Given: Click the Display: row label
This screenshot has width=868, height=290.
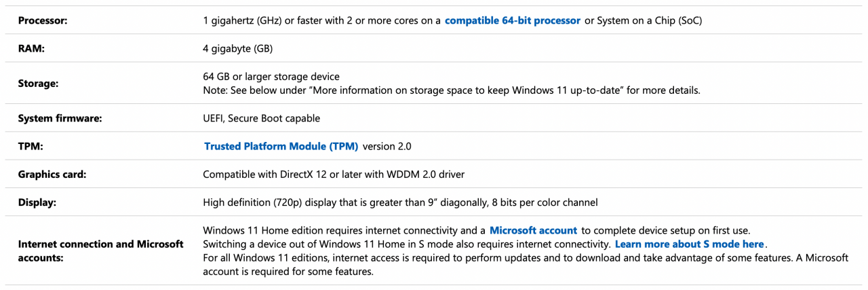Looking at the screenshot, I should click(x=37, y=202).
